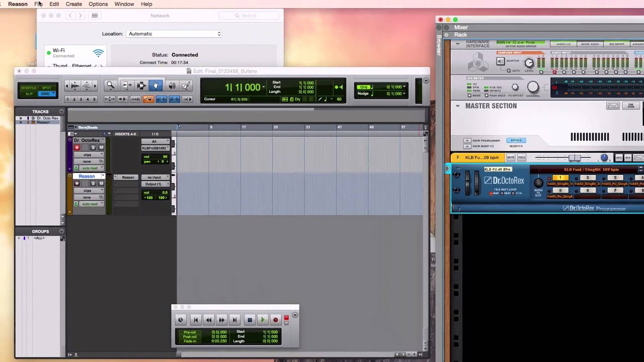Click the transport Record button
The height and width of the screenshot is (362, 644).
[x=275, y=320]
